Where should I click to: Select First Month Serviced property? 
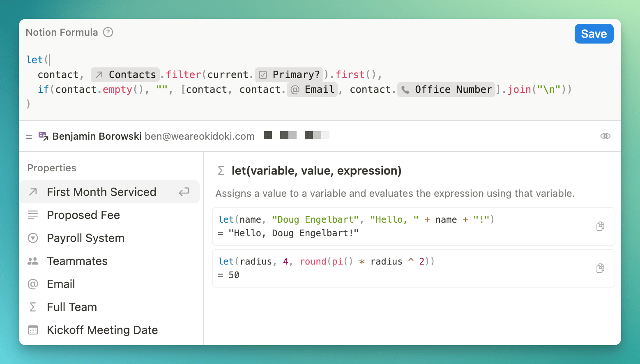[x=101, y=192]
